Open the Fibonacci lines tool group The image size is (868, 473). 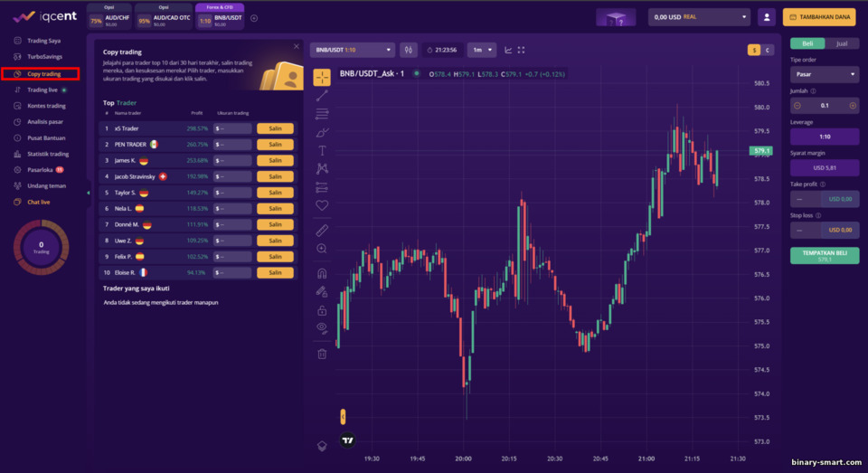pos(322,114)
